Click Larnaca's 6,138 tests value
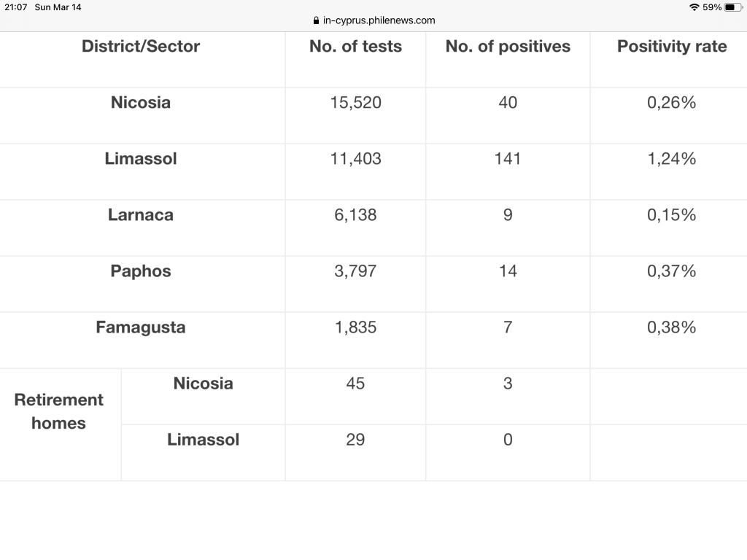This screenshot has height=560, width=747. (355, 215)
